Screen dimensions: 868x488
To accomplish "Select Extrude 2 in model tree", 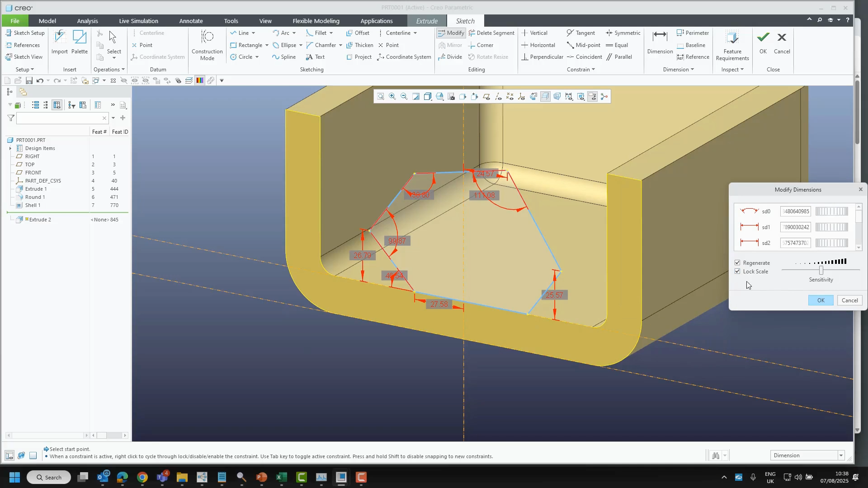I will pyautogui.click(x=40, y=220).
